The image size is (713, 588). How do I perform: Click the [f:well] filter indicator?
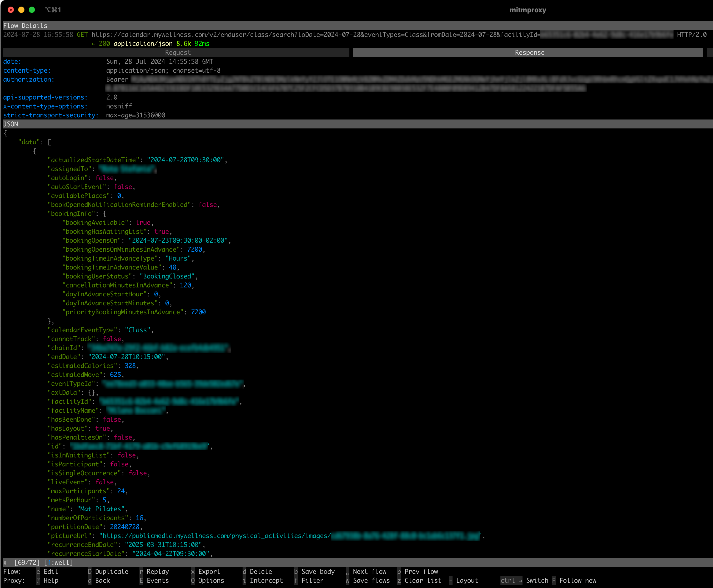click(x=59, y=562)
